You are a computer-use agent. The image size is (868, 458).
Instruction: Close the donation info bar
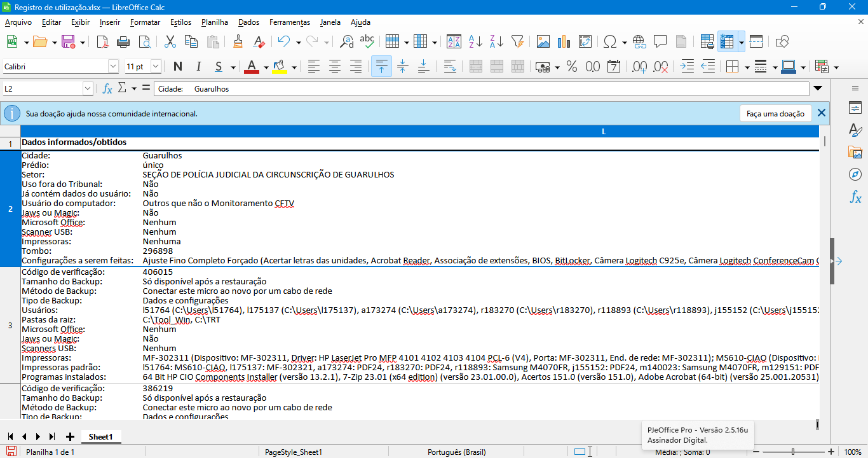pyautogui.click(x=822, y=113)
